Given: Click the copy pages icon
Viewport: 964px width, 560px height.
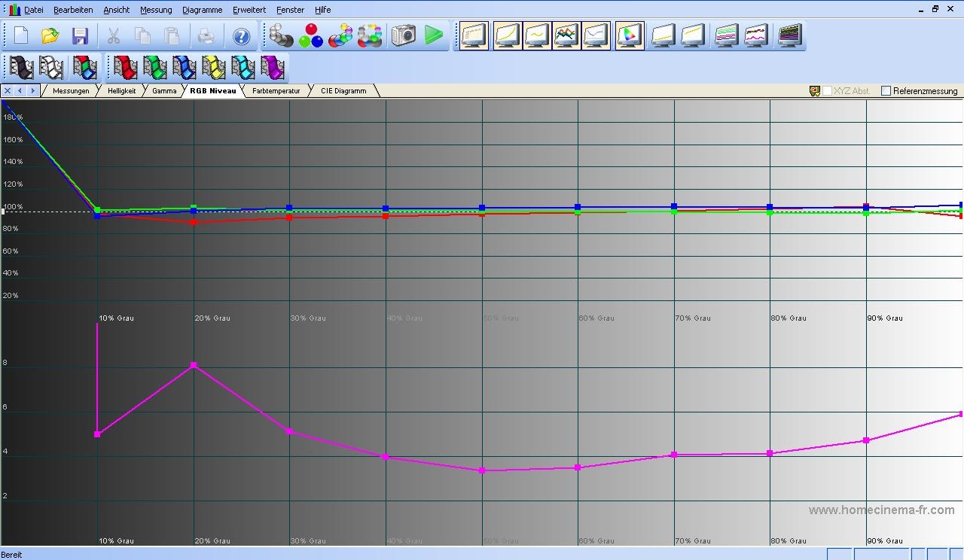Looking at the screenshot, I should coord(143,35).
